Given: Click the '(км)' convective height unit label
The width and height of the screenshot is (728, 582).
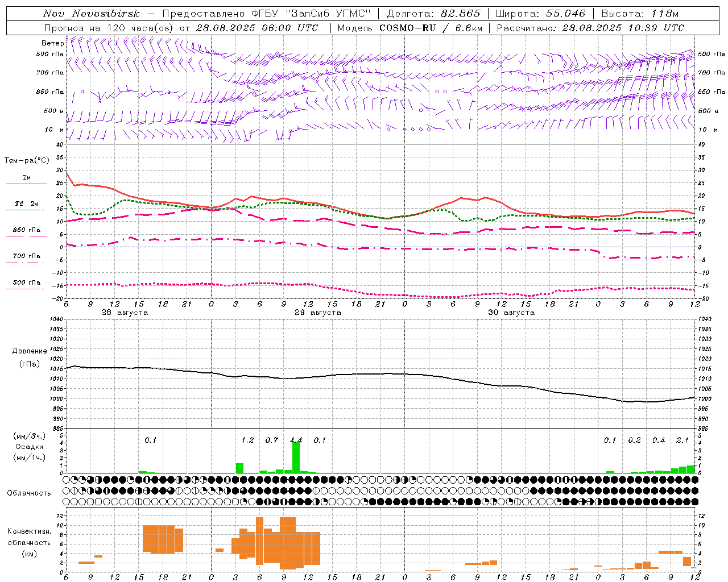Looking at the screenshot, I should tap(29, 553).
